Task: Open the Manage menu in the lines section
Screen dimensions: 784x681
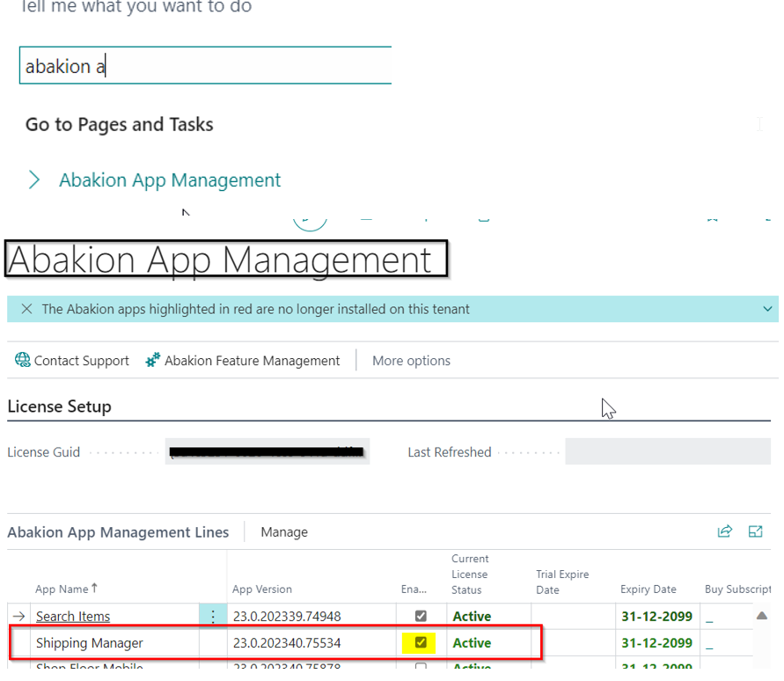Action: (284, 531)
